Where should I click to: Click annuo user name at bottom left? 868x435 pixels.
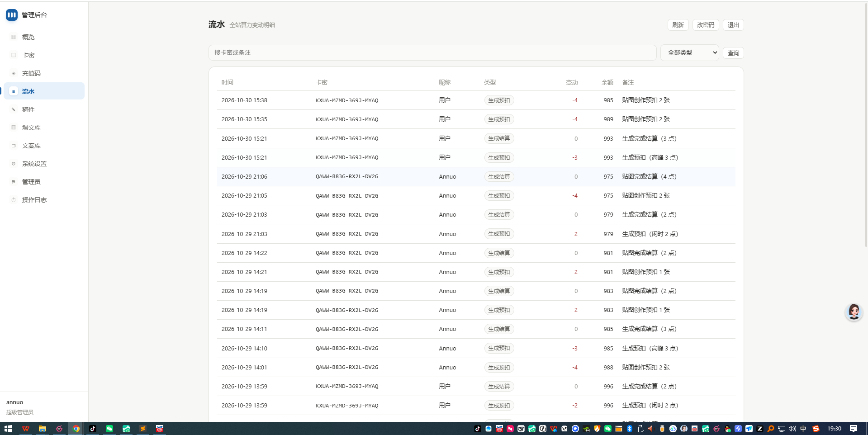click(14, 402)
